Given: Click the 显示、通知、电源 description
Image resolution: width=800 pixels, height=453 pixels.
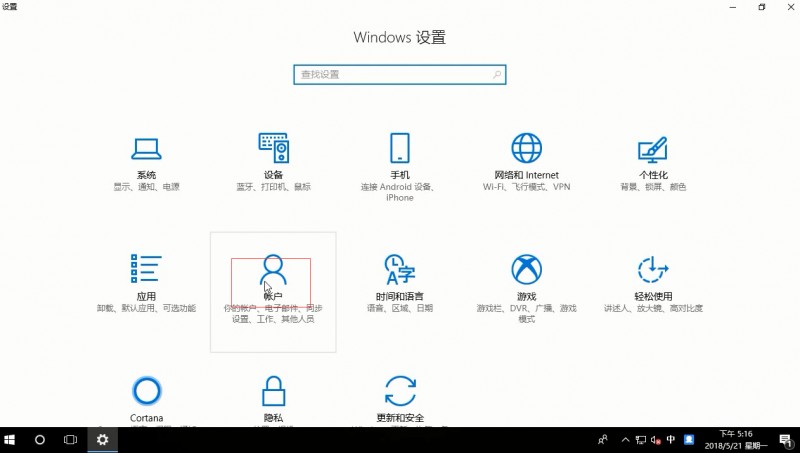Looking at the screenshot, I should [x=146, y=187].
